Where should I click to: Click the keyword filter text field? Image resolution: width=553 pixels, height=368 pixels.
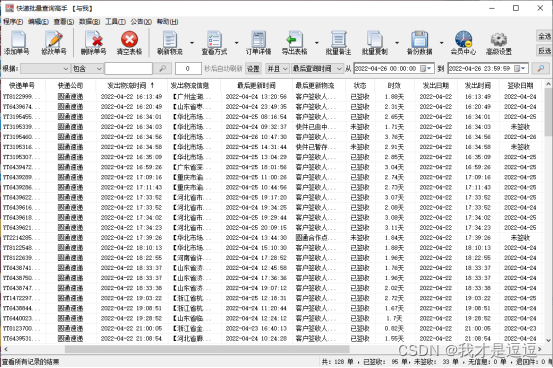pos(128,68)
